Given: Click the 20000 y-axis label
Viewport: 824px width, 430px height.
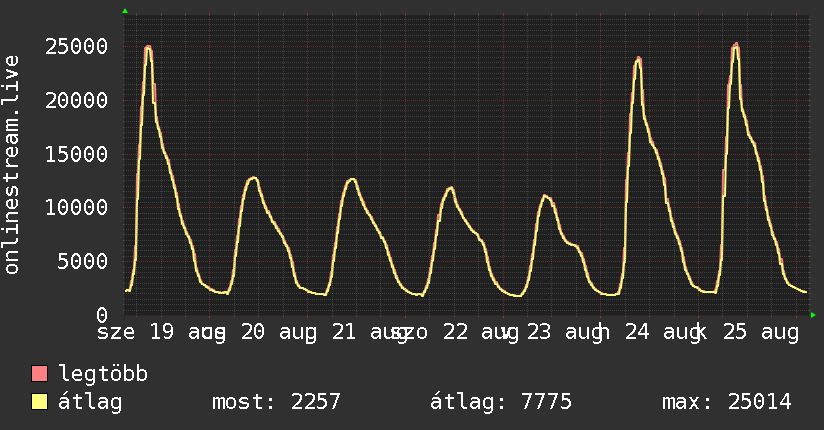Looking at the screenshot, I should [x=77, y=100].
